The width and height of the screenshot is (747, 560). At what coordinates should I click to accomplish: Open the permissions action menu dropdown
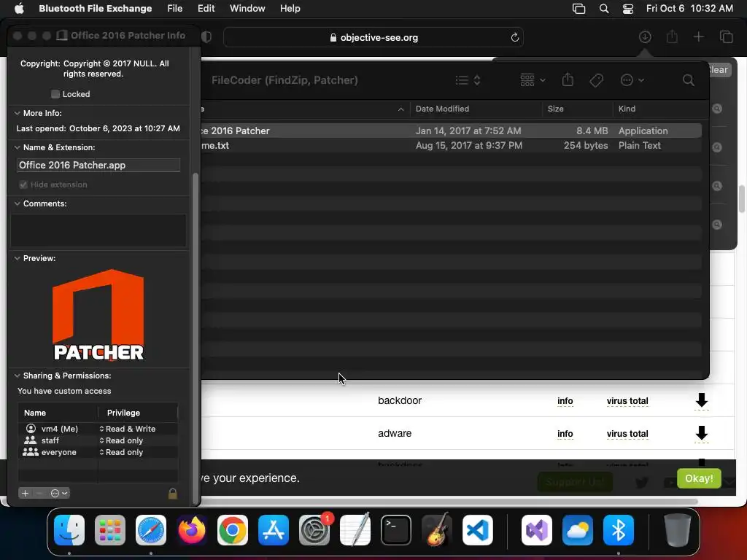[59, 494]
